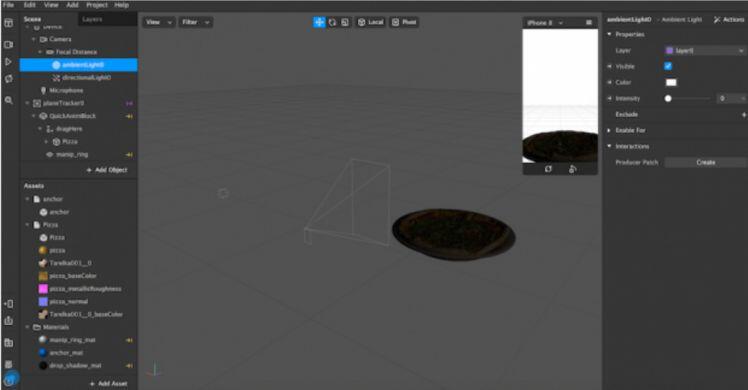Open the Project menu
This screenshot has height=390, width=748.
pos(97,5)
